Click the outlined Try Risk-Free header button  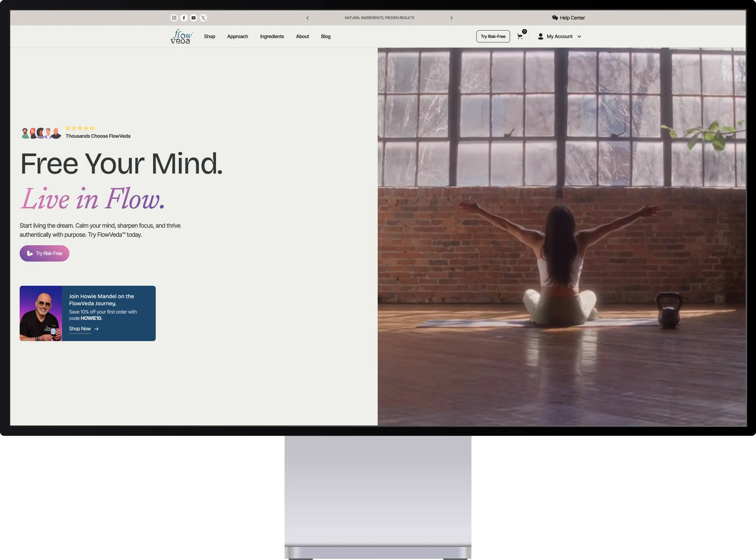pos(493,37)
